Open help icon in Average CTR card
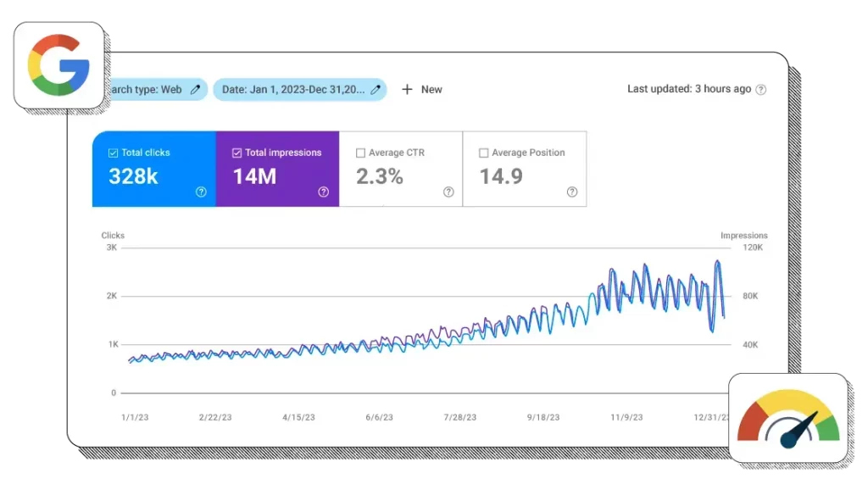868x490 pixels. (x=448, y=192)
